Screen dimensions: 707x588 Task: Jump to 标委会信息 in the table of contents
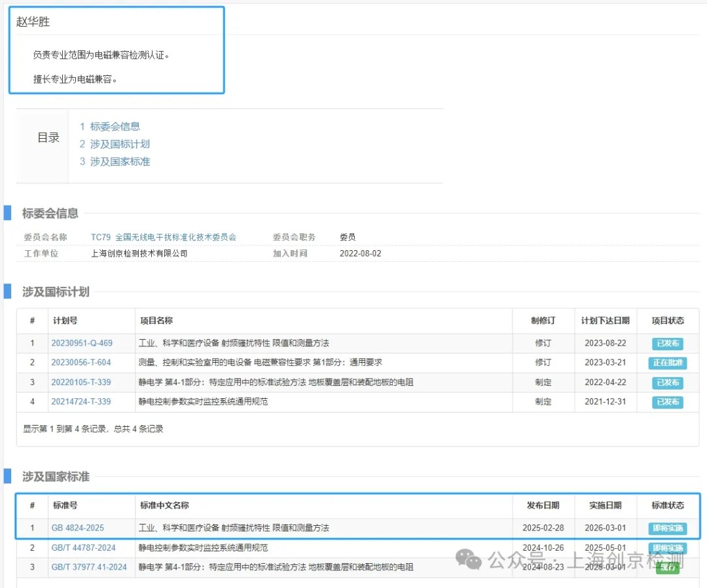coord(115,126)
